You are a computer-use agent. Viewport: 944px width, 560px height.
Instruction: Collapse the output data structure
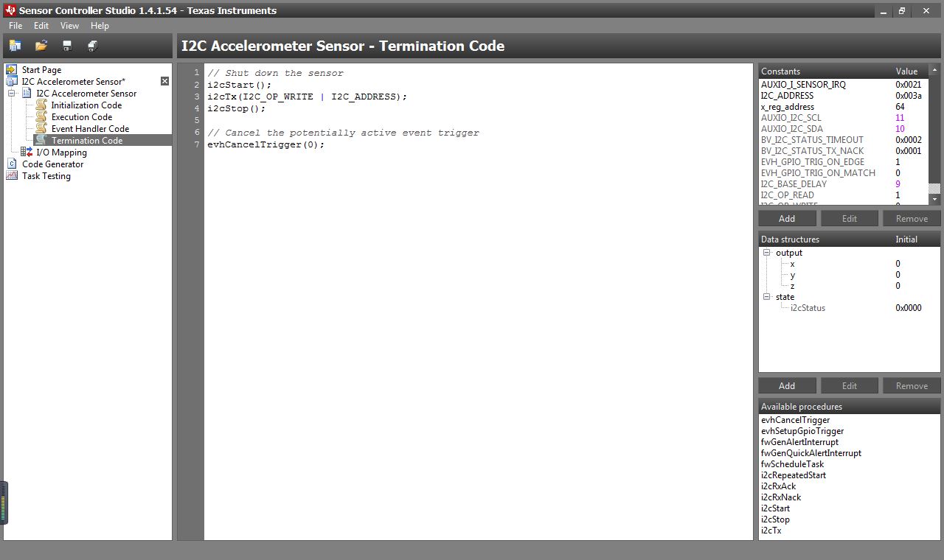[x=767, y=253]
